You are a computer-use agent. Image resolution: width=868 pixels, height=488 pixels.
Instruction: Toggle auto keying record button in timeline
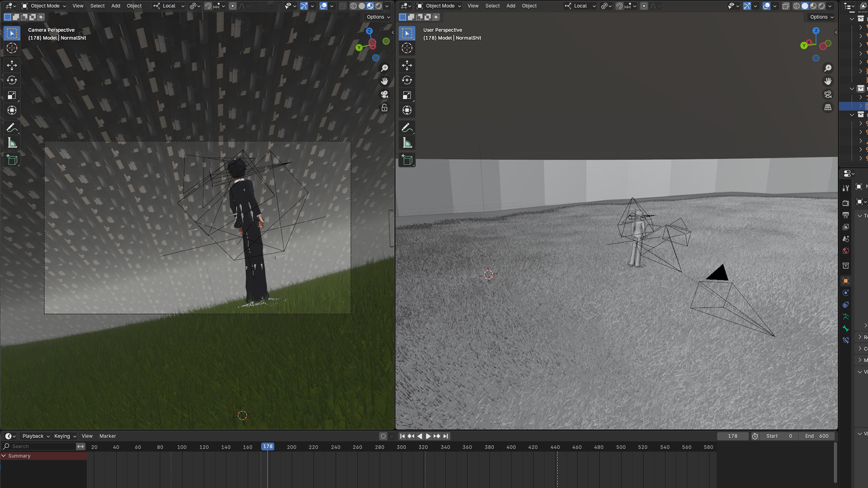pos(383,436)
